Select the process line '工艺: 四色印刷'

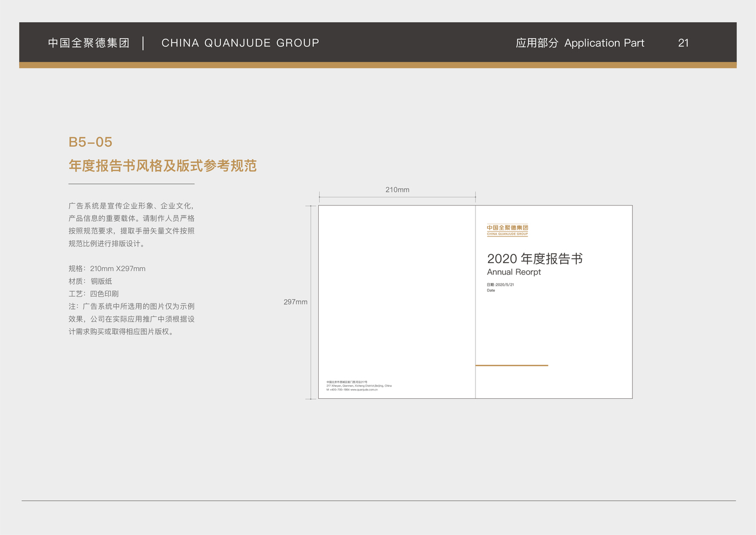pyautogui.click(x=94, y=294)
